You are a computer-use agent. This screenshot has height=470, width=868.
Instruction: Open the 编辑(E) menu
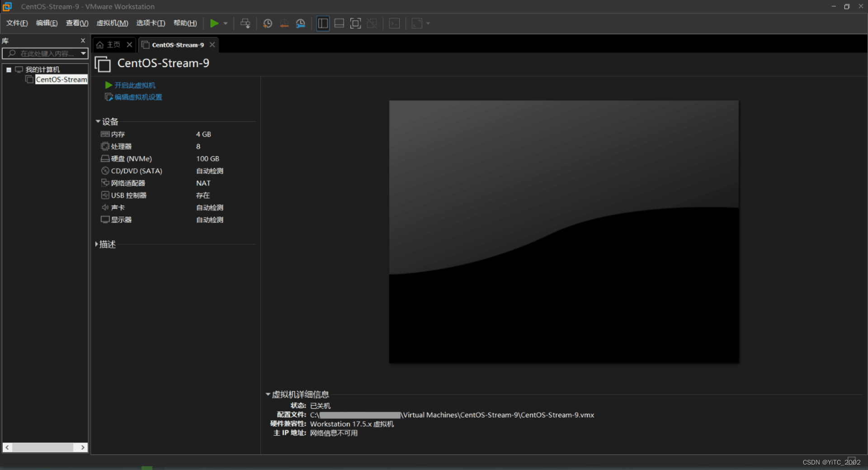47,23
